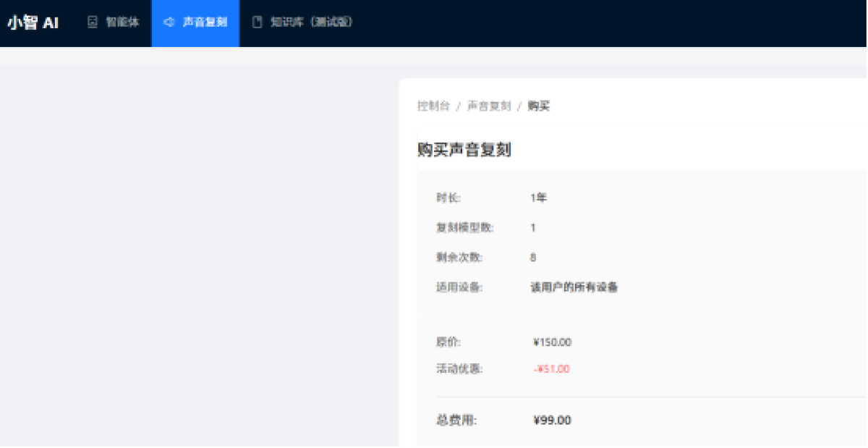Screen dimensions: 868x448
Task: Open the 知识库（测试版）tab
Action: 302,22
